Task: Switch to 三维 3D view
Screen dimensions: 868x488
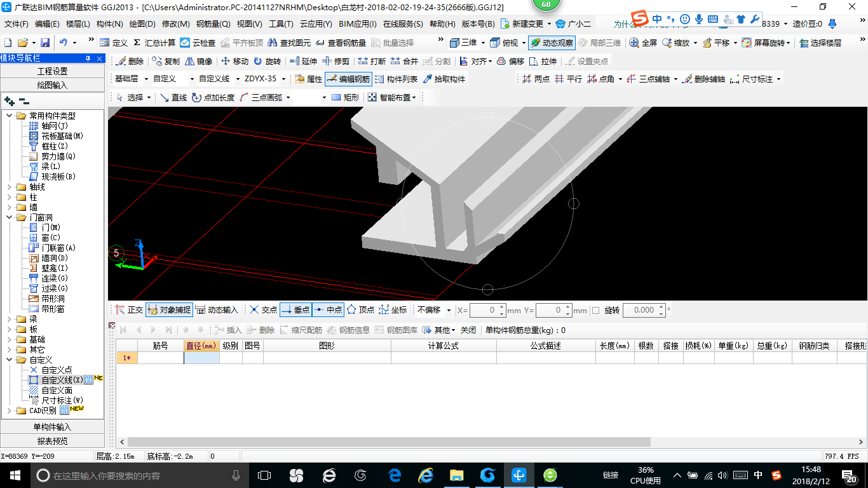Action: pos(463,43)
